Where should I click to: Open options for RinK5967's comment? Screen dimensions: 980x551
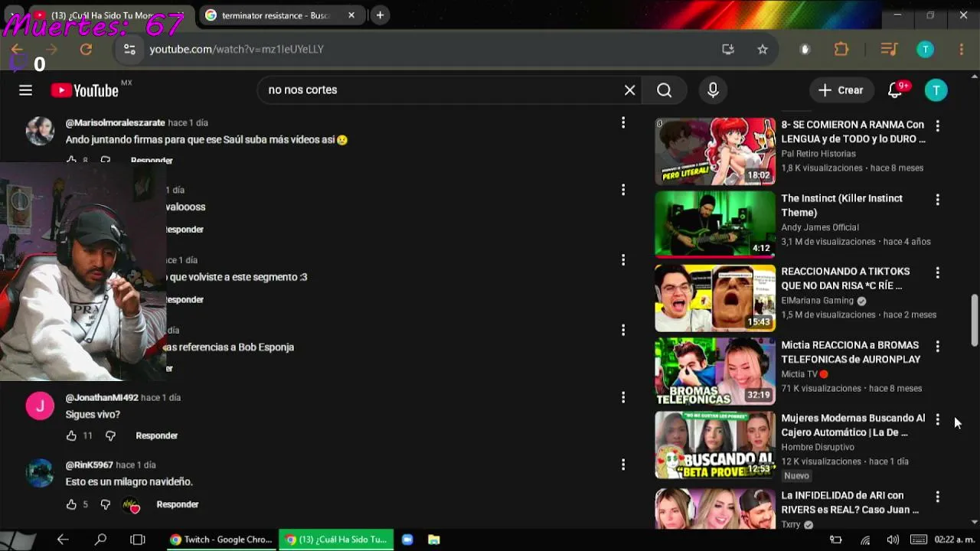(623, 465)
